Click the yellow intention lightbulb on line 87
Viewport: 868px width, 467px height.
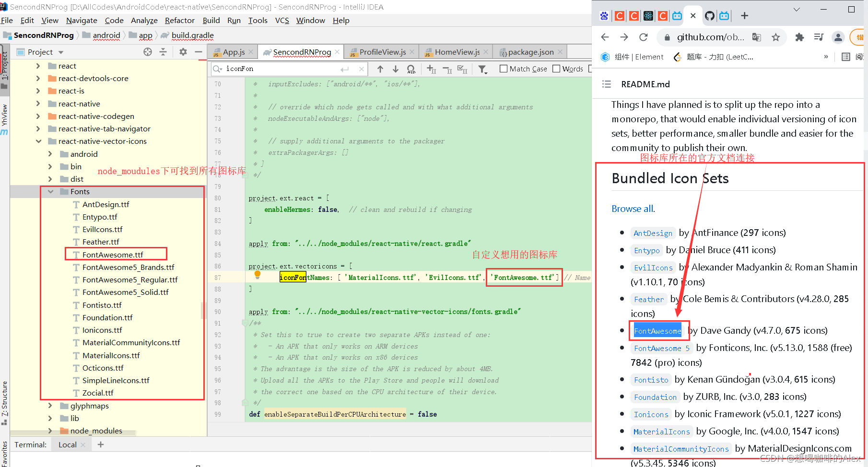coord(258,275)
